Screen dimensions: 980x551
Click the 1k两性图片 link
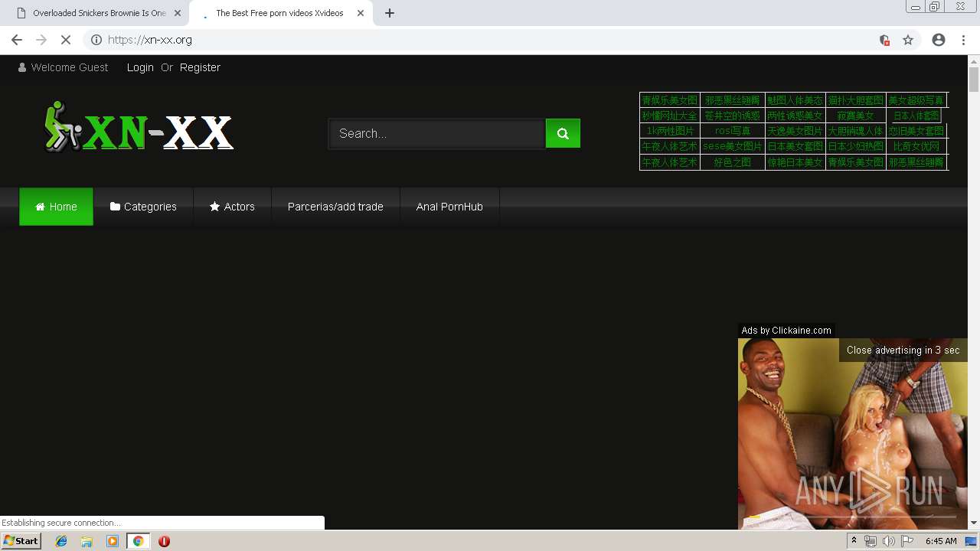coord(670,131)
